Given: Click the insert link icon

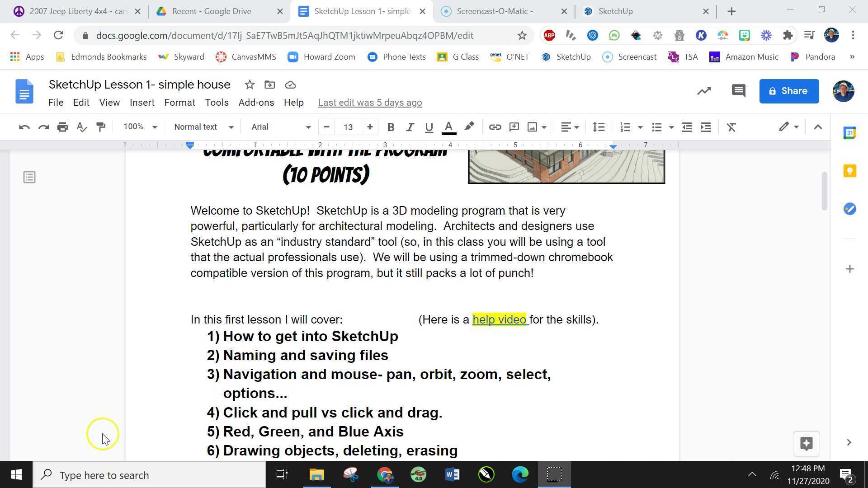Looking at the screenshot, I should point(495,127).
